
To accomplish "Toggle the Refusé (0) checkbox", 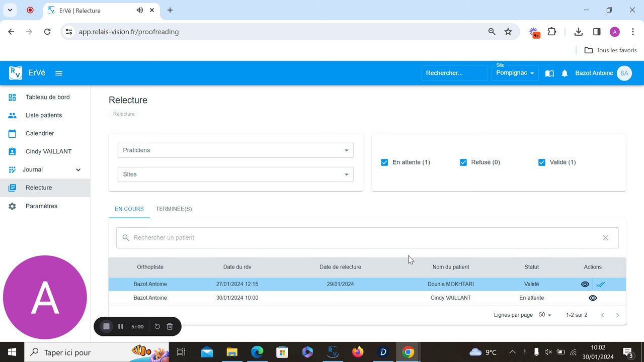I will 463,162.
